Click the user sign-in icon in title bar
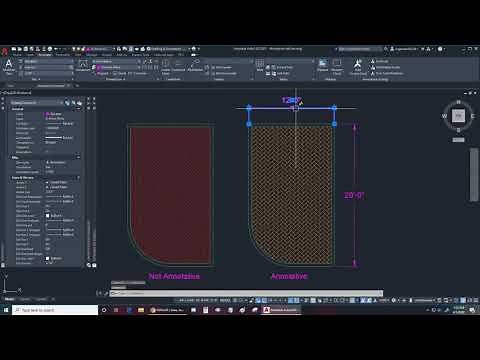 tap(392, 49)
